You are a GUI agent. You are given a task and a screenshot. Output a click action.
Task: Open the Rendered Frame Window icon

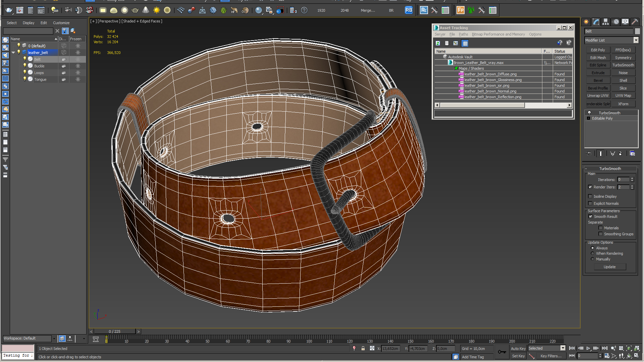click(x=20, y=10)
